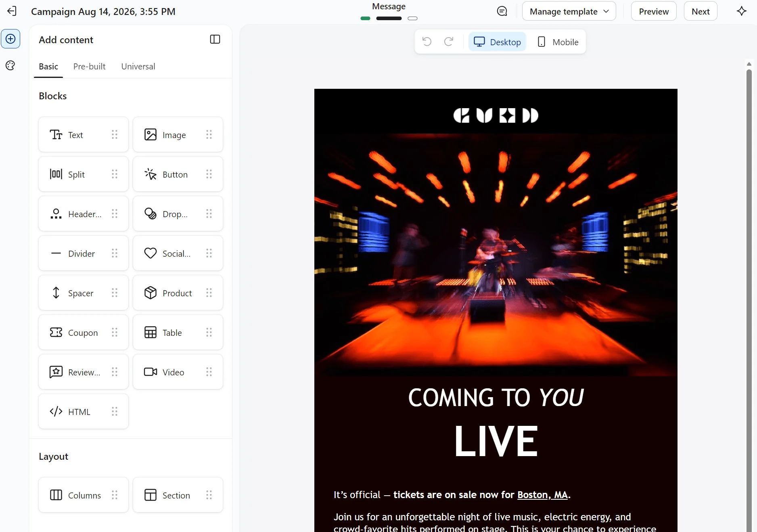The image size is (757, 532).
Task: Select the Table block
Action: click(178, 333)
